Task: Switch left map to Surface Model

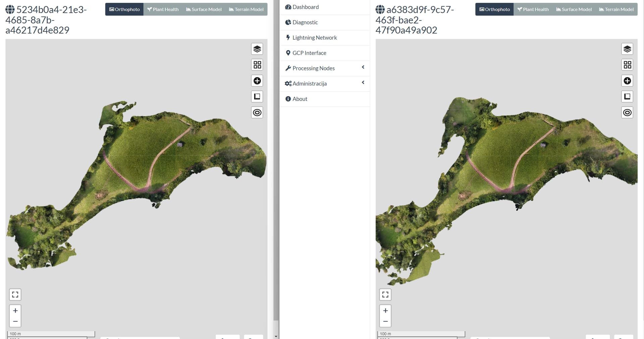Action: (x=204, y=9)
